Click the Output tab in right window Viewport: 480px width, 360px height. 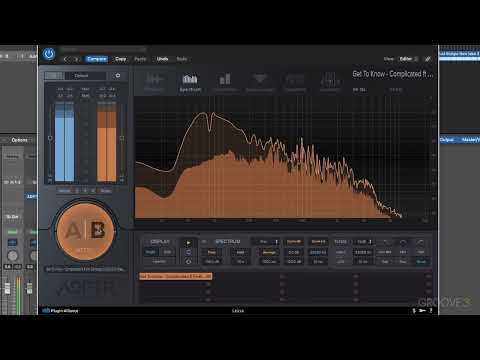click(x=447, y=140)
